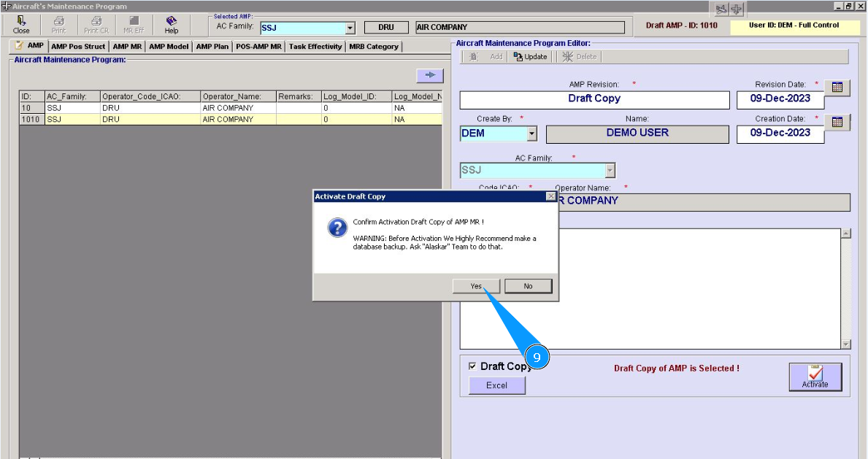Click No in the activation dialog

[528, 286]
